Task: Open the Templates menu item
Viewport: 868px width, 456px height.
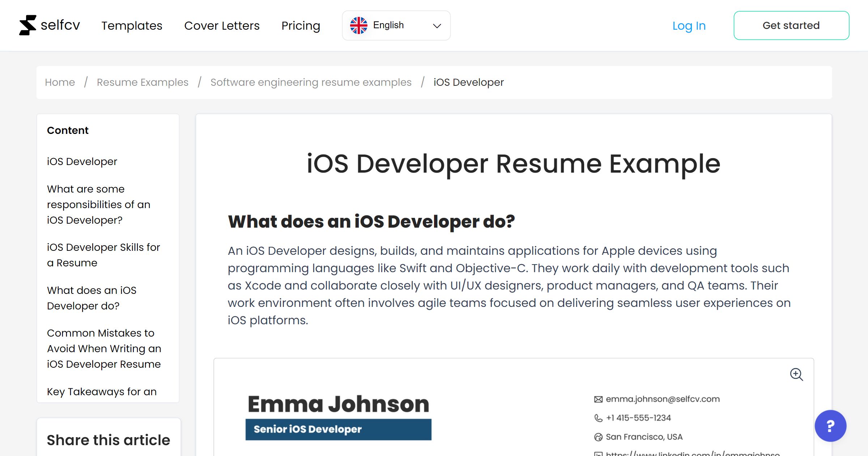Action: click(x=132, y=26)
